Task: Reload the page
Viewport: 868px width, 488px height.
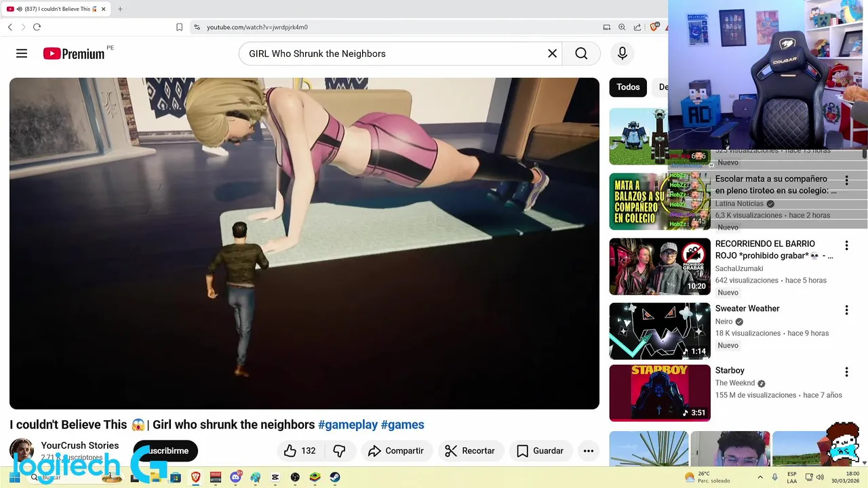Action: [37, 27]
